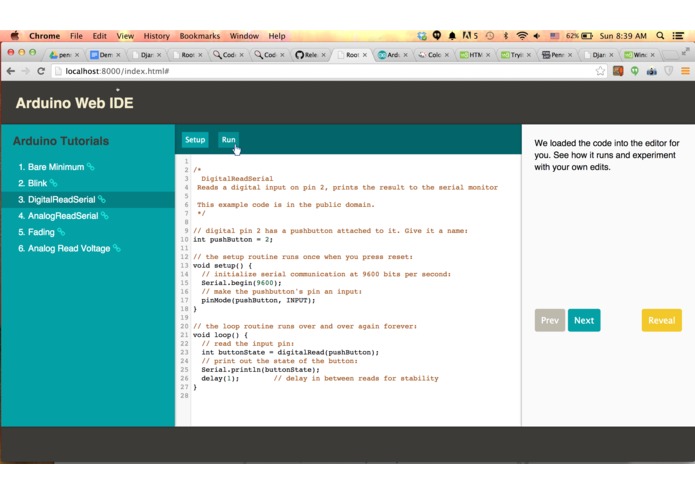The height and width of the screenshot is (494, 695).
Task: Click the Prev button
Action: (550, 320)
